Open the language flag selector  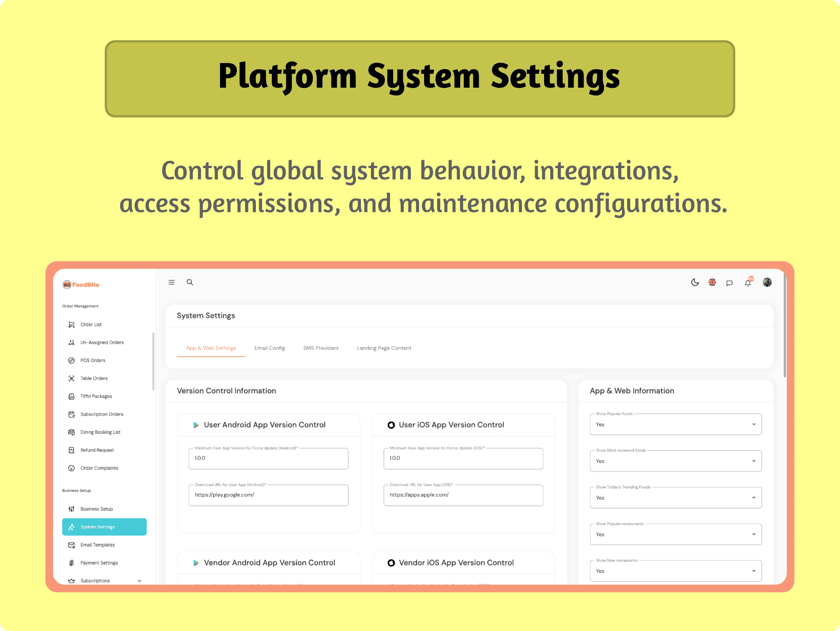pos(712,283)
